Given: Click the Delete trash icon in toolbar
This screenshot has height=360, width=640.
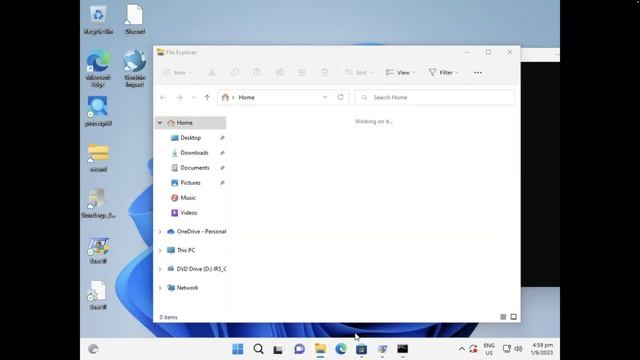Looking at the screenshot, I should pyautogui.click(x=324, y=73).
